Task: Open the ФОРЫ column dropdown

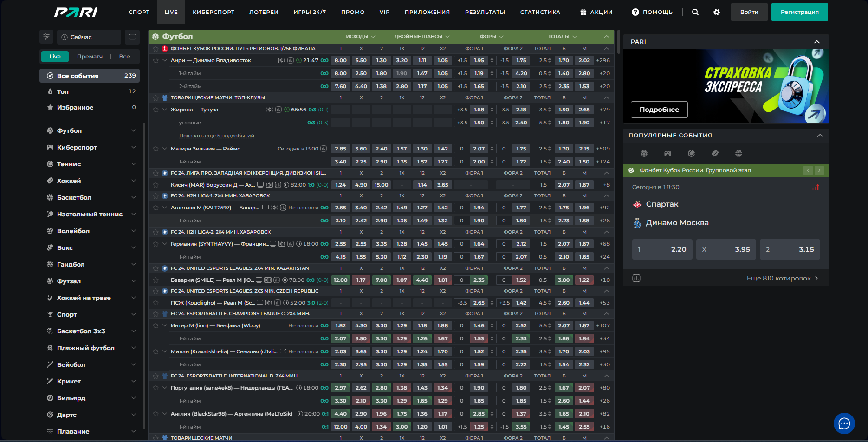Action: [492, 36]
